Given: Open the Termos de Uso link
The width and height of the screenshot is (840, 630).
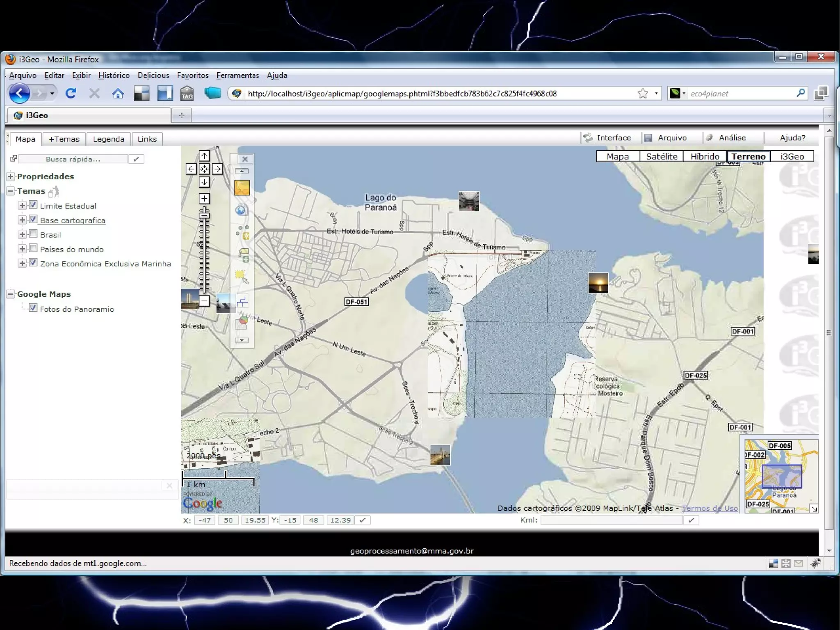Looking at the screenshot, I should point(709,508).
